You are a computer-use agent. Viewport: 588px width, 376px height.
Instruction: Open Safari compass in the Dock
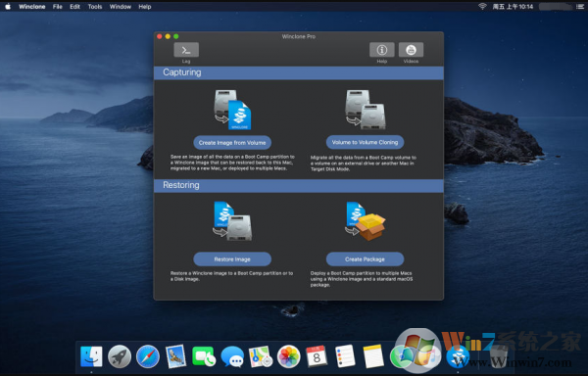click(x=148, y=356)
